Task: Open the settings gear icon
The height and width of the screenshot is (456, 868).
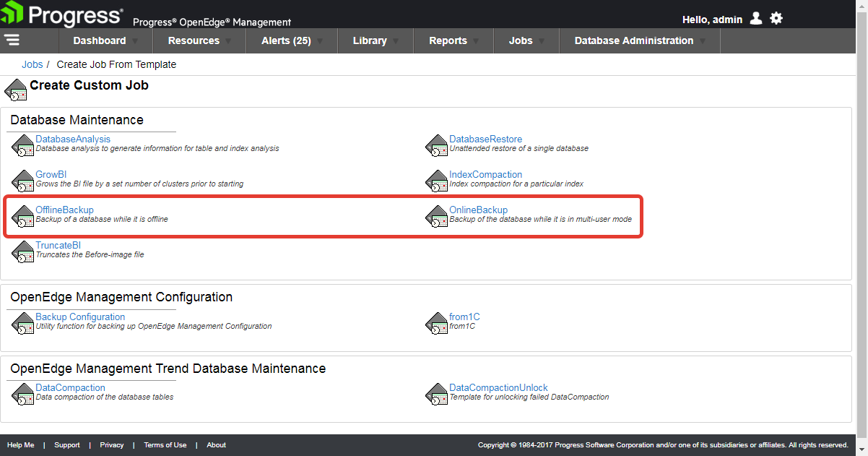Action: click(x=776, y=19)
